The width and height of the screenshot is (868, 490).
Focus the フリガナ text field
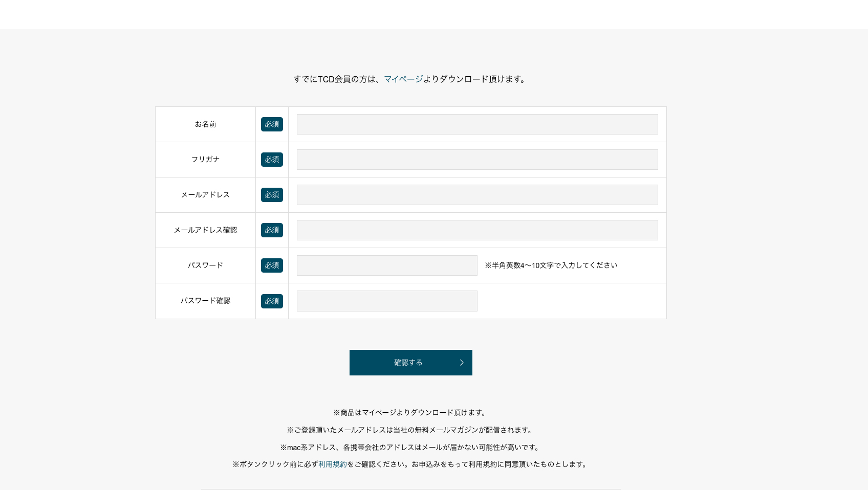477,160
